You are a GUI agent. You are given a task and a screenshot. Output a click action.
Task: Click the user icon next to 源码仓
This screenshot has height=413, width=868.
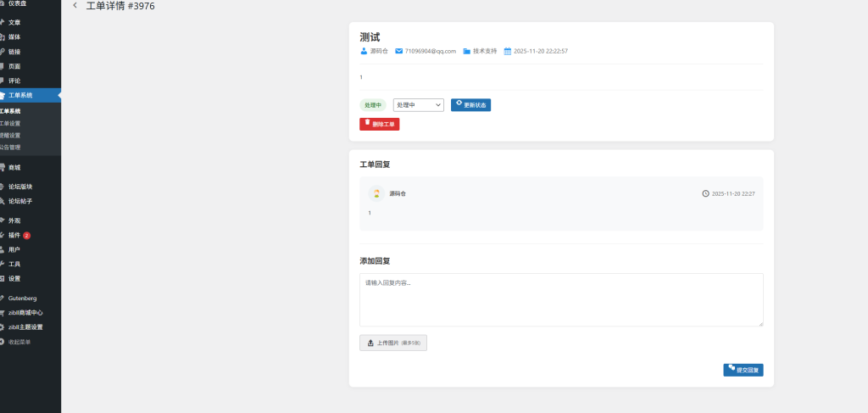pyautogui.click(x=364, y=51)
